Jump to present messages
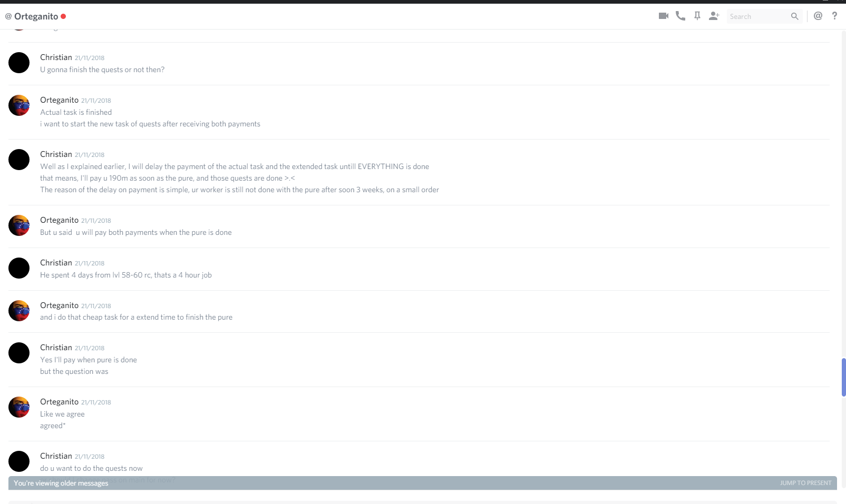 (805, 483)
